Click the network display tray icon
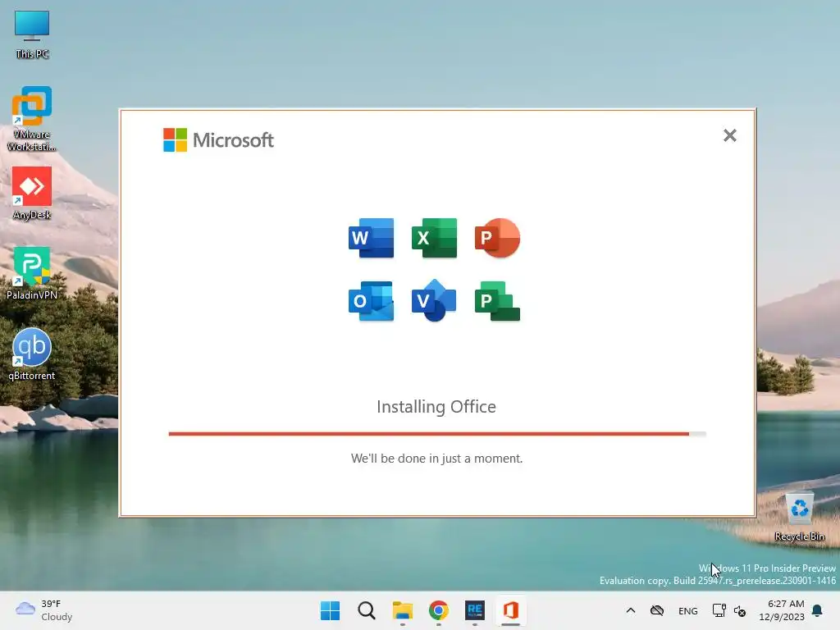 pyautogui.click(x=719, y=610)
